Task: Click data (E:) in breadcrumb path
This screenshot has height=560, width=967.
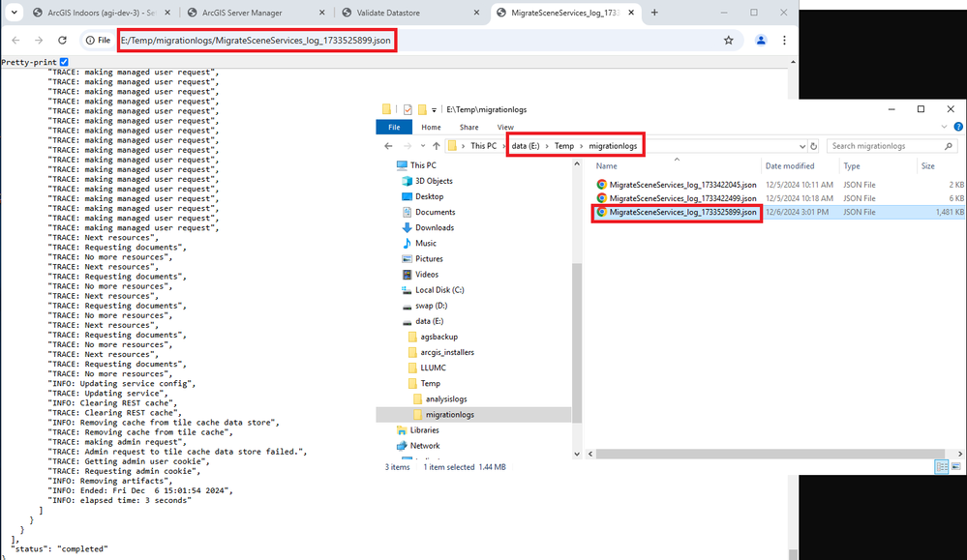Action: (x=526, y=146)
